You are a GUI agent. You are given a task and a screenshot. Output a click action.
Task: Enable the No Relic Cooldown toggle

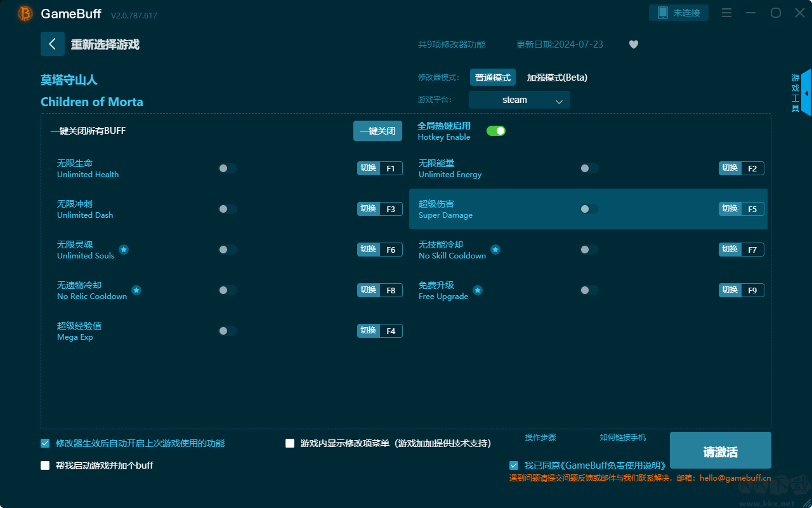pos(228,290)
